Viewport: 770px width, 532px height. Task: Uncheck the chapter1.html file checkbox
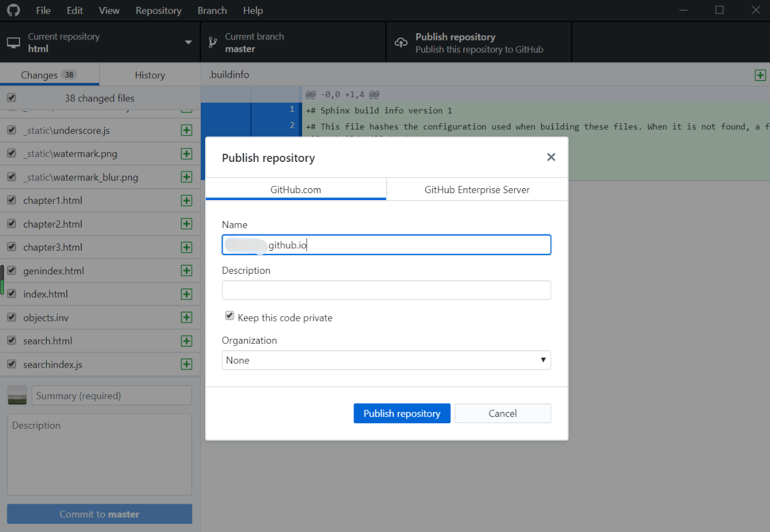point(11,200)
